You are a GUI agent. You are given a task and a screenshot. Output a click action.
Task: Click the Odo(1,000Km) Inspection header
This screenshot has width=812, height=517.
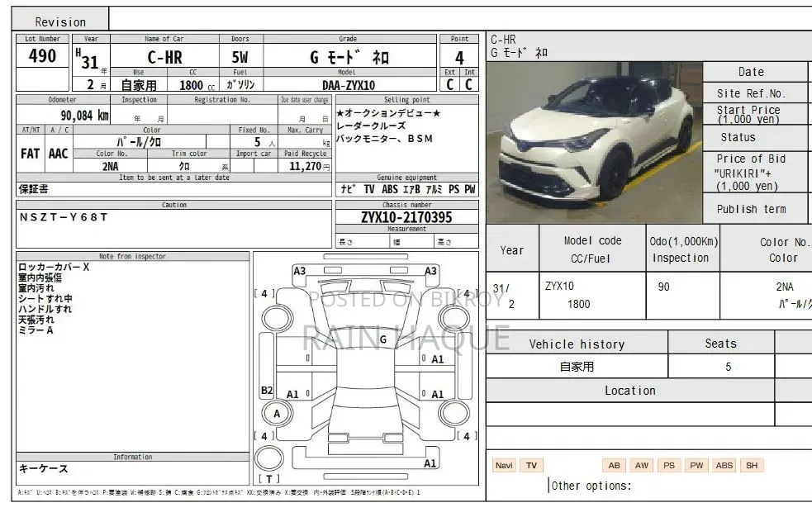click(683, 249)
